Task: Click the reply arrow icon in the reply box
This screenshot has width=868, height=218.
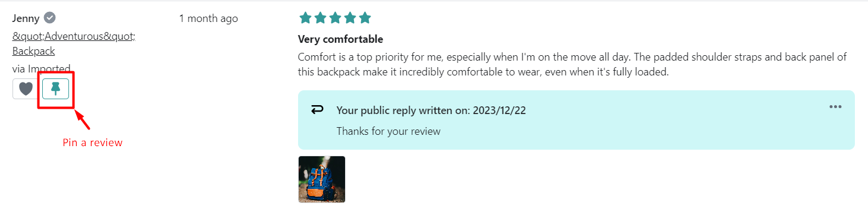Action: click(317, 109)
